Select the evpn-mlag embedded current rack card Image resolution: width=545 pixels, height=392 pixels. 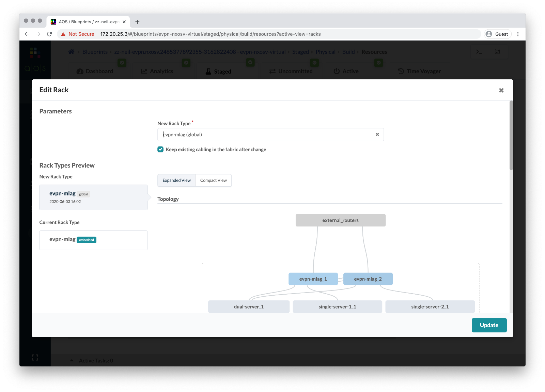point(93,240)
